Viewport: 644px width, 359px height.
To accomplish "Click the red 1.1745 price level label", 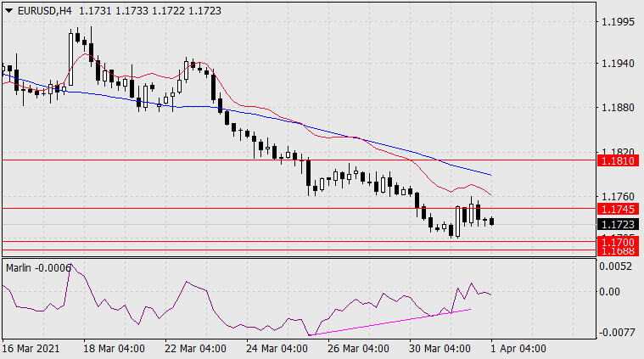I will click(x=618, y=209).
